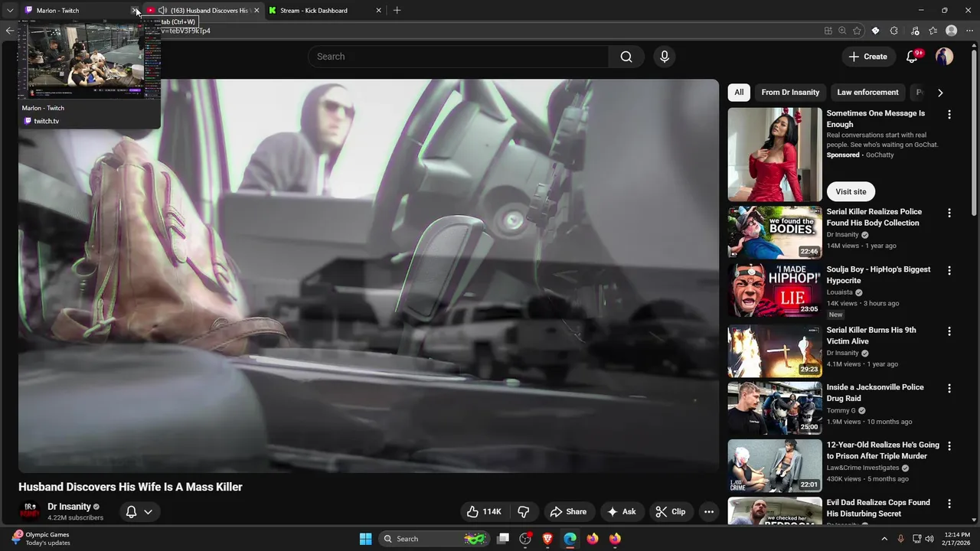
Task: Open Soulja Boy HipHop's Biggest Hypocrite video
Action: [878, 275]
